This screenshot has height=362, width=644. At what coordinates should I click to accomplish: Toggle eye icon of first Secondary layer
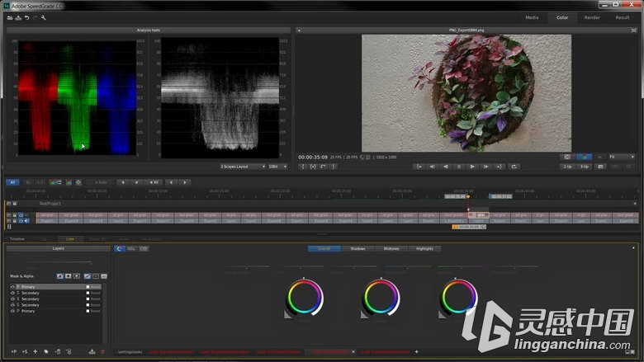(12, 293)
